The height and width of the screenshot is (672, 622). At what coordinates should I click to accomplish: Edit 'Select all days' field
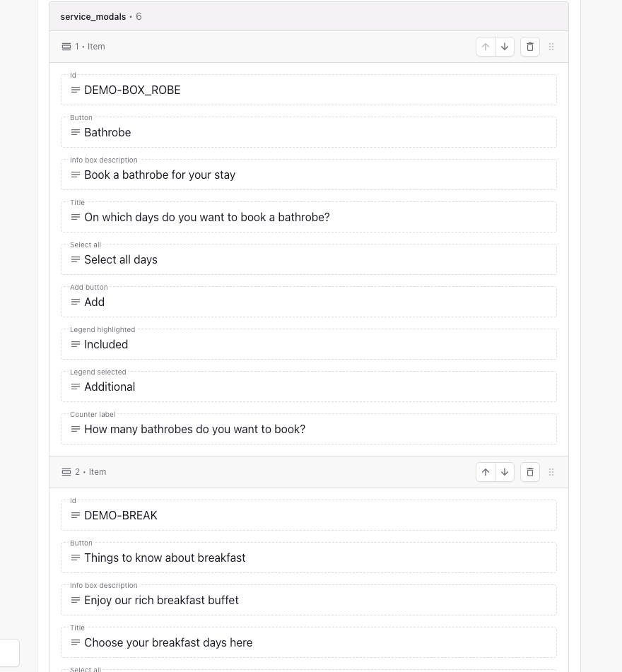pos(309,260)
